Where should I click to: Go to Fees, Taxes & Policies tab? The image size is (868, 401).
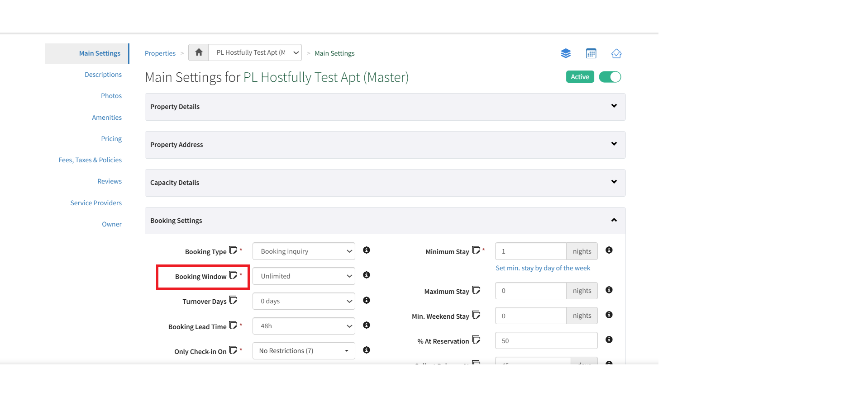click(x=90, y=160)
